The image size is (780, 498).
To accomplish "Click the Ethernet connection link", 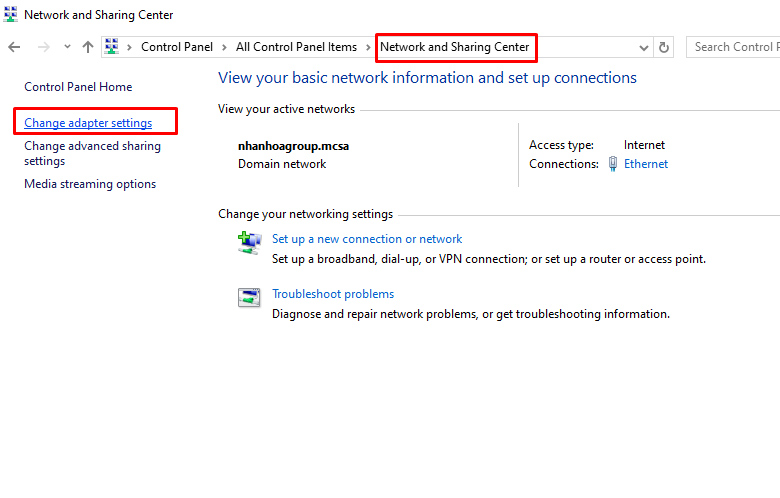I will point(646,164).
